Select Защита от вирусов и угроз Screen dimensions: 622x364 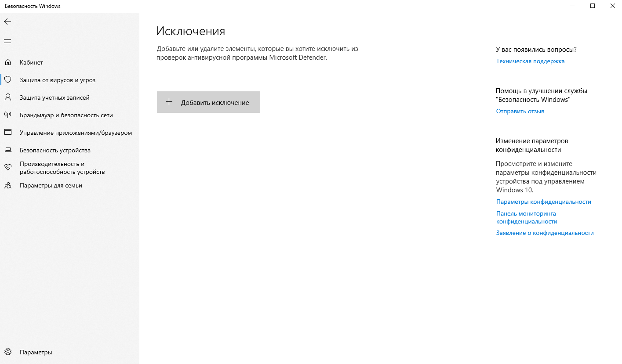(69, 80)
